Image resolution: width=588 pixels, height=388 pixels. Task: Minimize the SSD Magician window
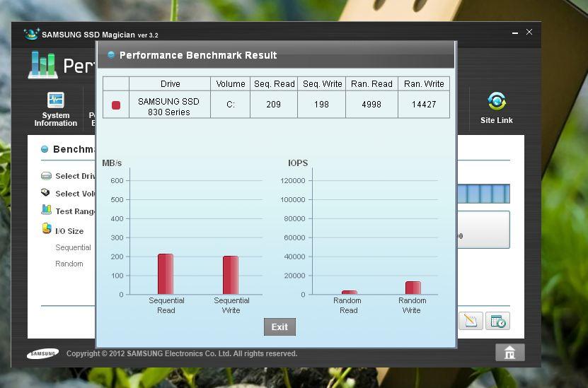[x=515, y=33]
